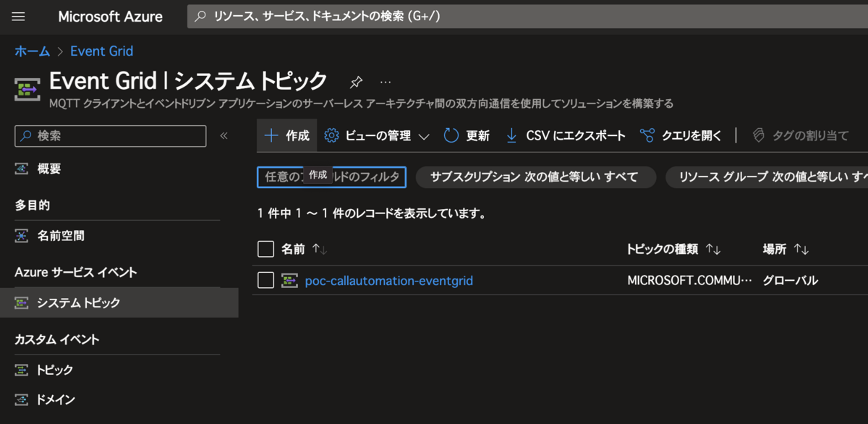Click タグの割り当て in the toolbar

coord(800,135)
